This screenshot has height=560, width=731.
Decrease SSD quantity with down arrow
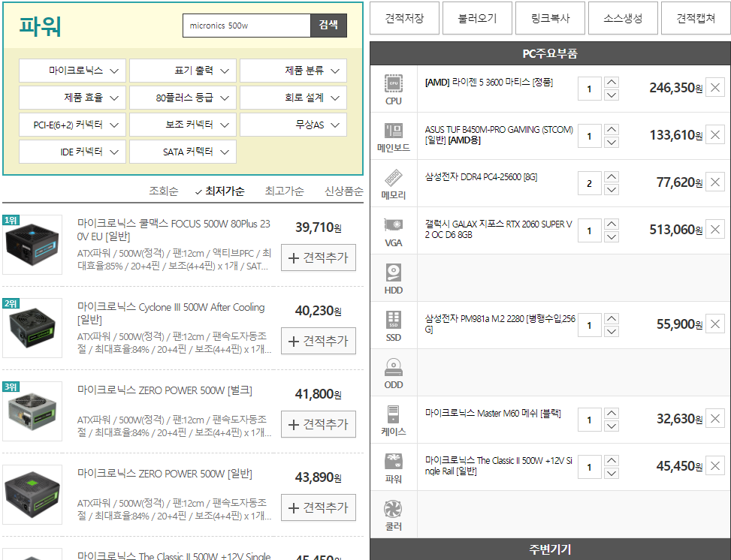(x=612, y=332)
